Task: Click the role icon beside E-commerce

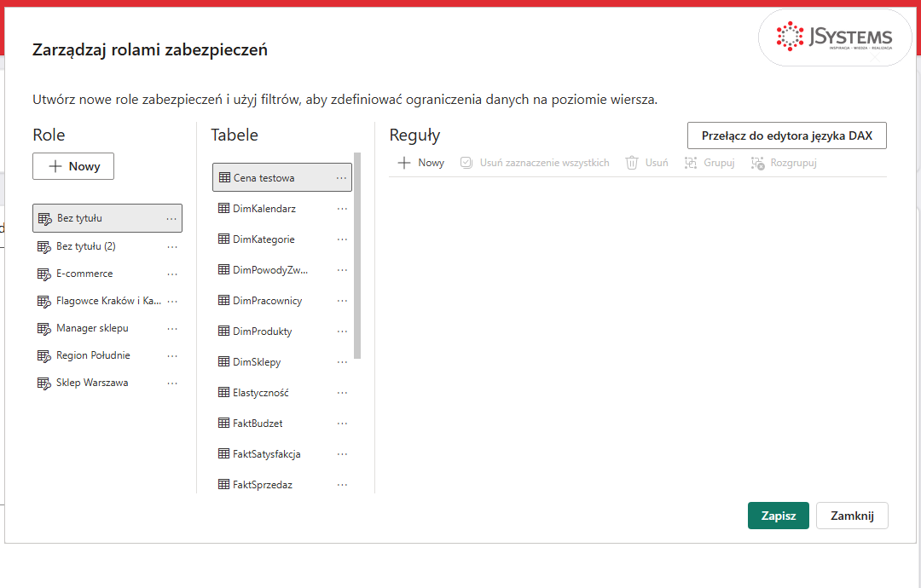Action: [44, 274]
